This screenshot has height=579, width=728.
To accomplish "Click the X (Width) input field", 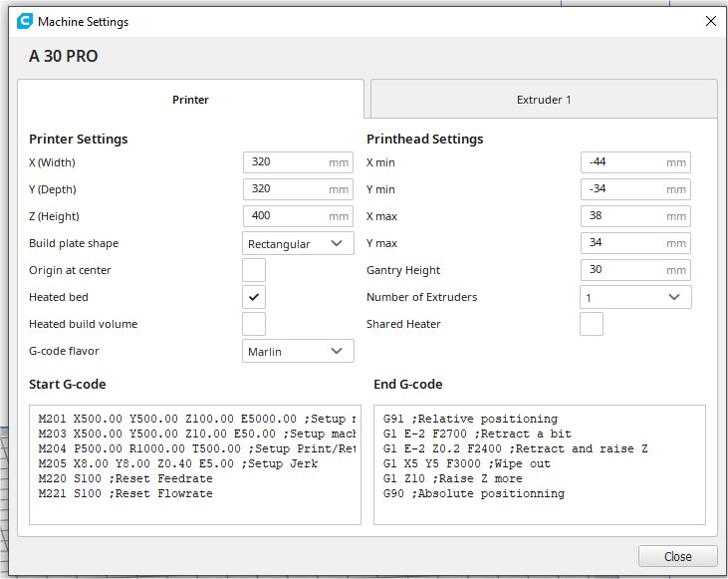I will pyautogui.click(x=298, y=162).
